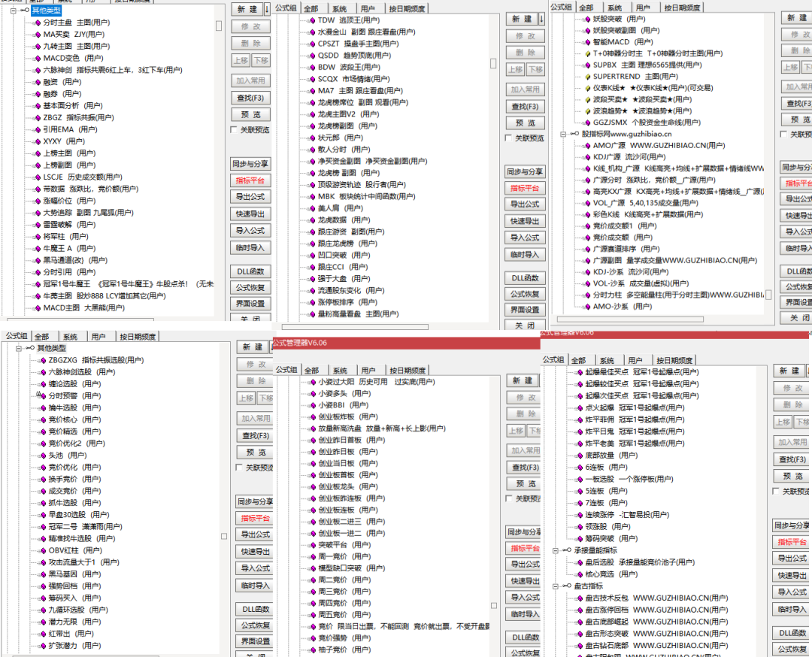
Task: Collapse the highlighted 其他类型 node in top-left tree
Action: tap(14, 11)
